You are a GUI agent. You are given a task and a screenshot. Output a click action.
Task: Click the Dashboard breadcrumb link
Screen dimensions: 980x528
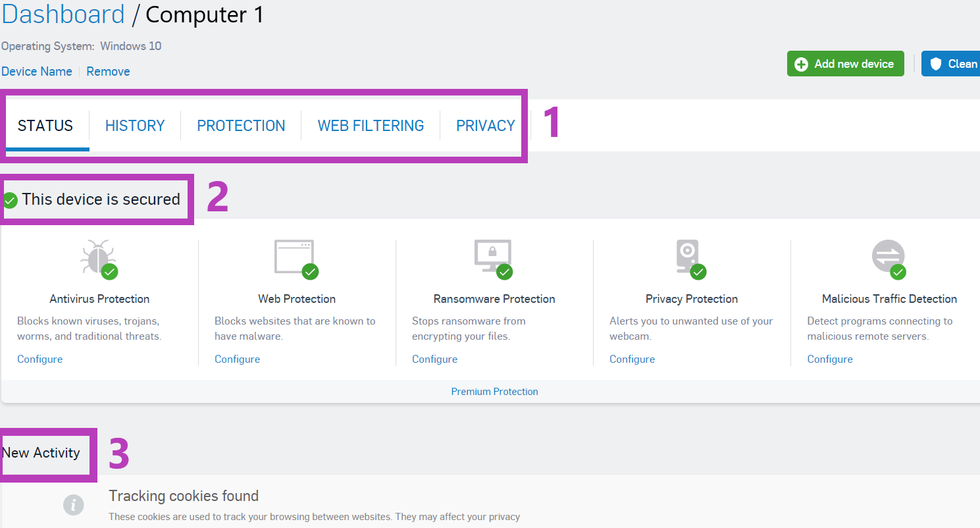pyautogui.click(x=63, y=14)
